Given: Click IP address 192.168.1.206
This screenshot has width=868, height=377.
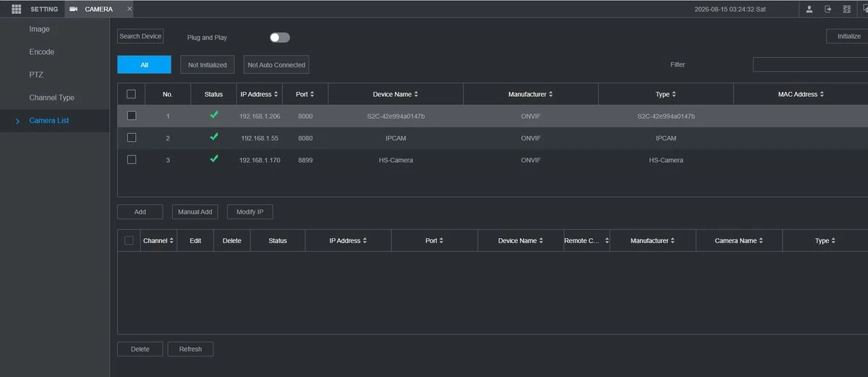Looking at the screenshot, I should [260, 116].
